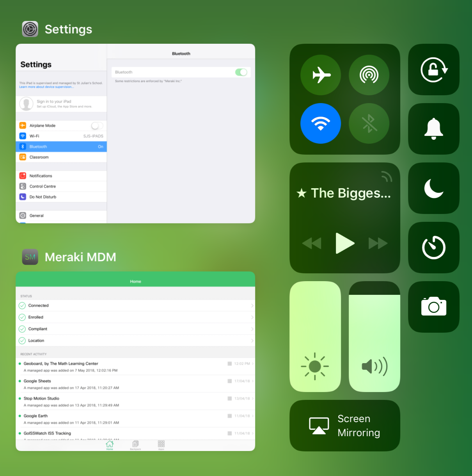Tap the brightness slider
Screen dimensions: 472x476
click(x=315, y=337)
